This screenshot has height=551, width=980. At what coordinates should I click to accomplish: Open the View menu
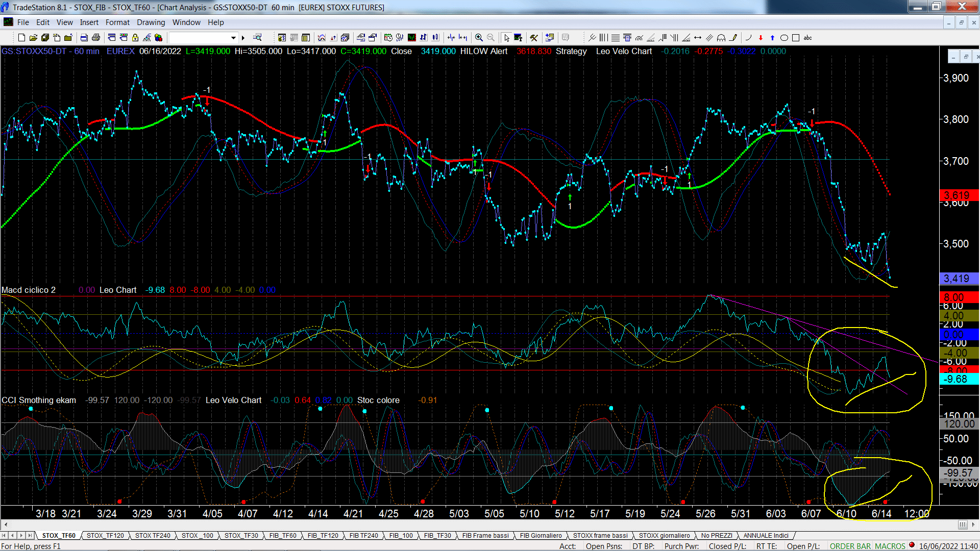[x=65, y=22]
